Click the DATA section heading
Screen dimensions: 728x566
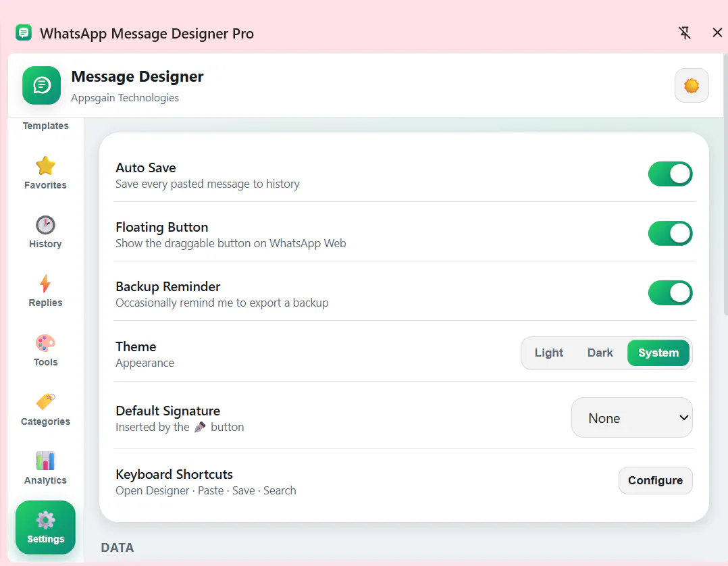pyautogui.click(x=118, y=548)
